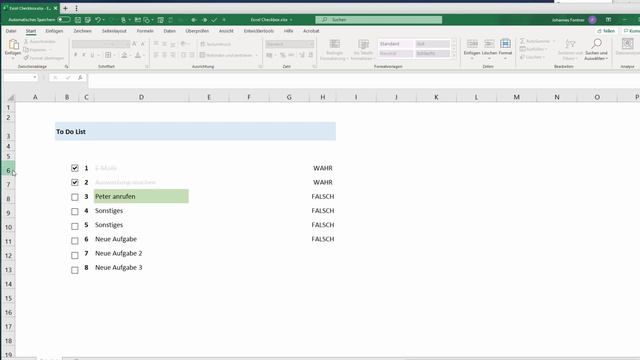Expand the AutoSumme dropdown
This screenshot has width=640, height=360.
(x=554, y=41)
